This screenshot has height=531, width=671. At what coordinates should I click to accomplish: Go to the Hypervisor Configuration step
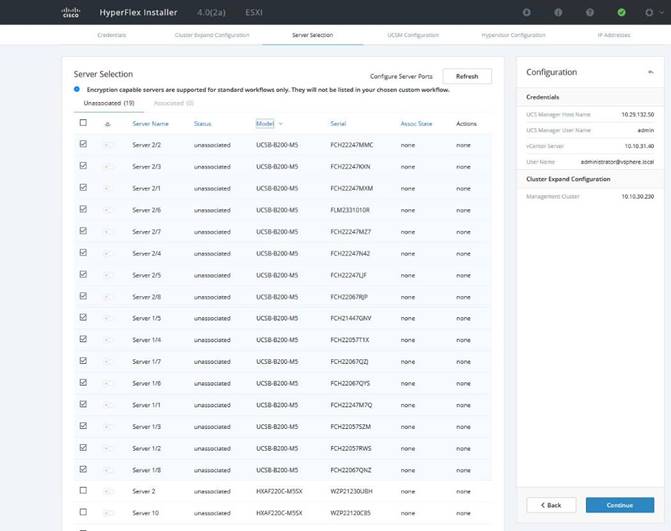pyautogui.click(x=513, y=35)
